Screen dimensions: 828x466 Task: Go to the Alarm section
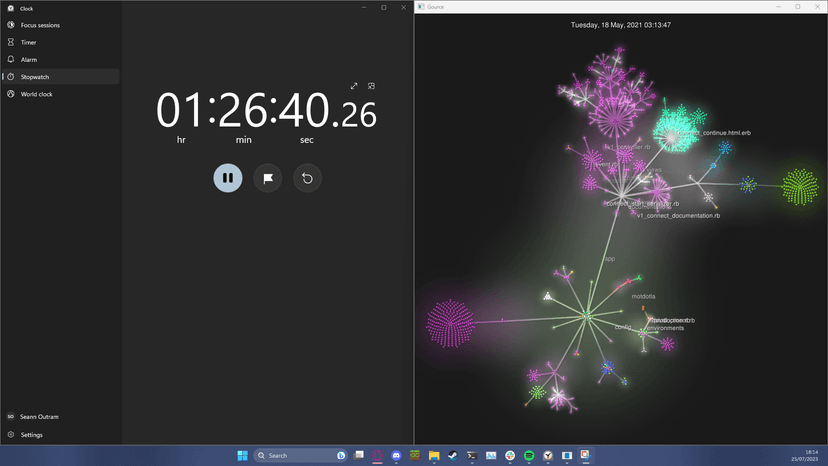click(29, 59)
